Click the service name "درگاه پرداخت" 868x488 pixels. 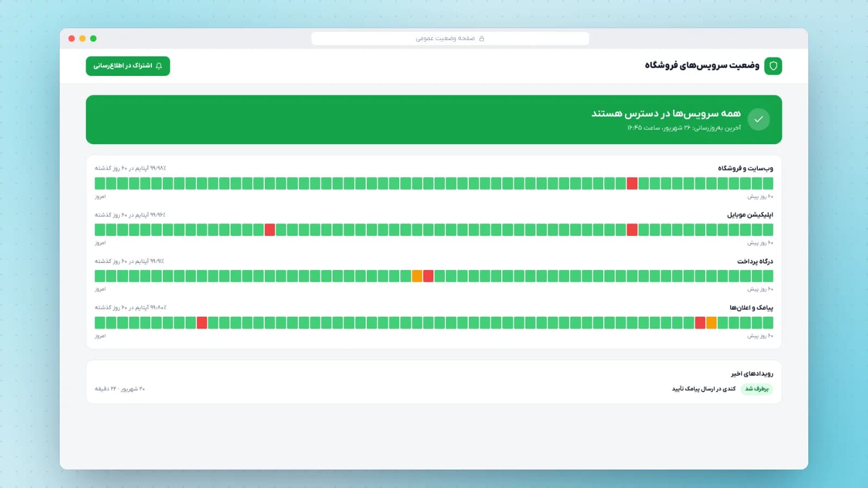755,261
